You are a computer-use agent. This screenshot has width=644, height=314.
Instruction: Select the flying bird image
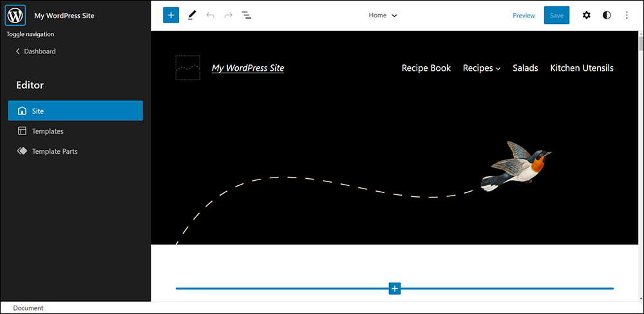click(x=516, y=166)
